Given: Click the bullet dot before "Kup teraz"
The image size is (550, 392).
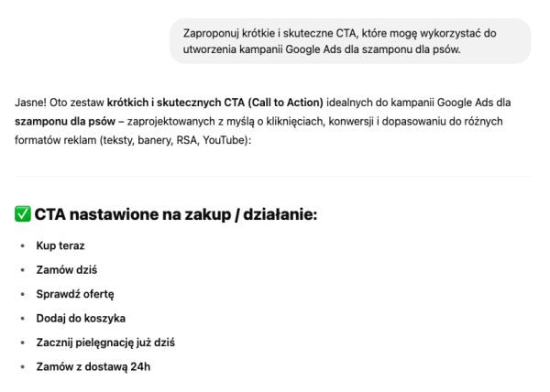Looking at the screenshot, I should (x=23, y=246).
